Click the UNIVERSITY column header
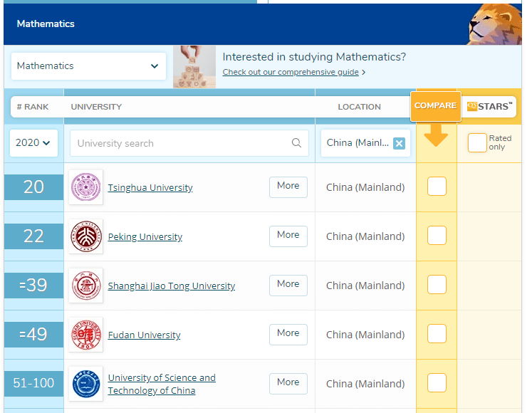Screen dimensions: 532x413 point(96,107)
